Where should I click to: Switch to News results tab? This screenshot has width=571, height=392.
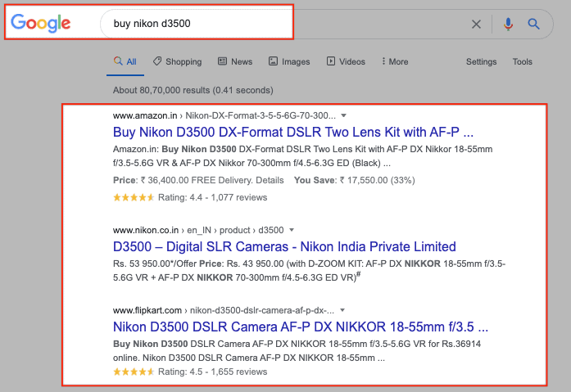click(234, 61)
